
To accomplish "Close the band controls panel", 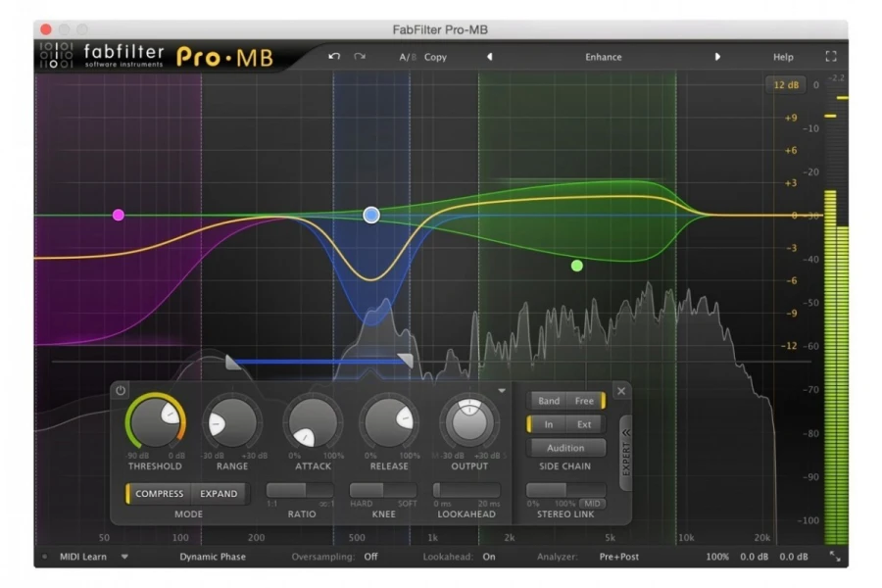I will [x=621, y=390].
